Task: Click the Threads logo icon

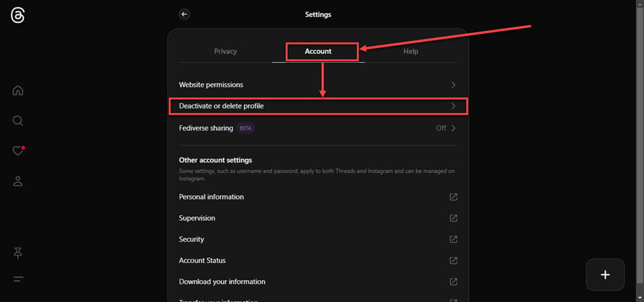Action: (x=18, y=16)
